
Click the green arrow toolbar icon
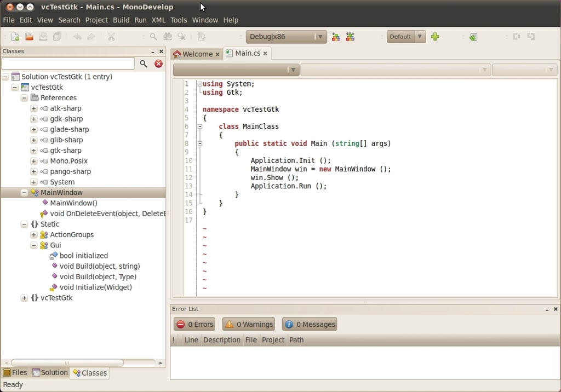(x=473, y=37)
